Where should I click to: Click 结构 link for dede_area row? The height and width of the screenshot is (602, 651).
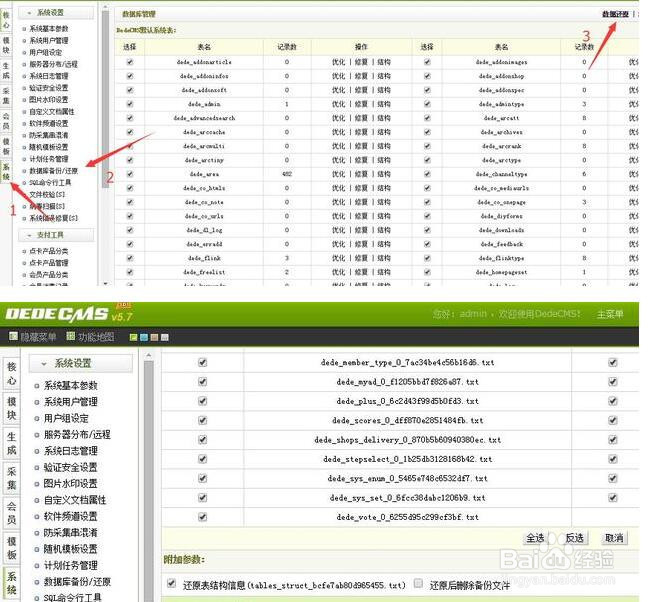pyautogui.click(x=384, y=174)
